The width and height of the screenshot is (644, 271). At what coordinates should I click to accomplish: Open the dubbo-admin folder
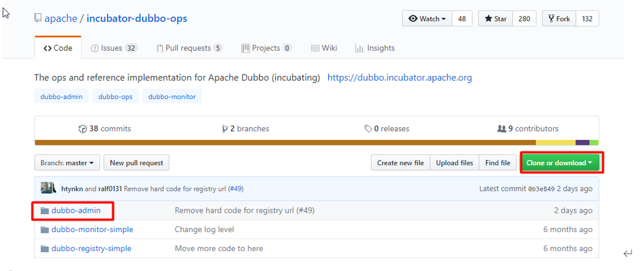[76, 211]
